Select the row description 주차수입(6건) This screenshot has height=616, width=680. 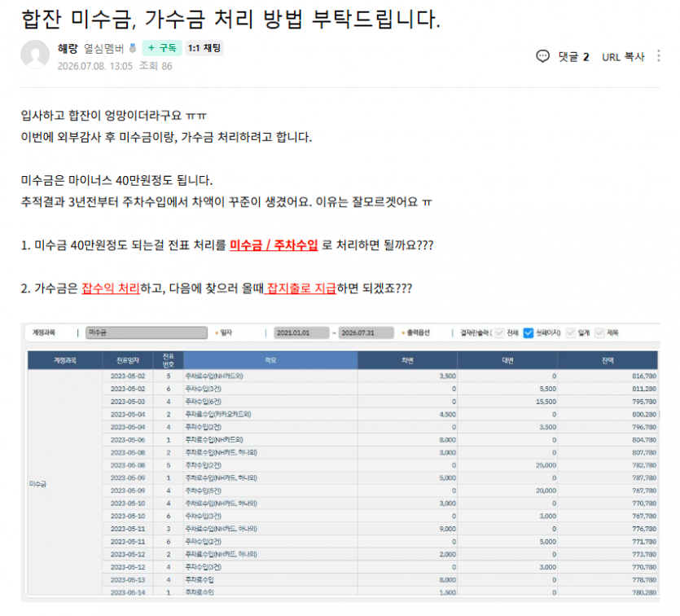(203, 402)
